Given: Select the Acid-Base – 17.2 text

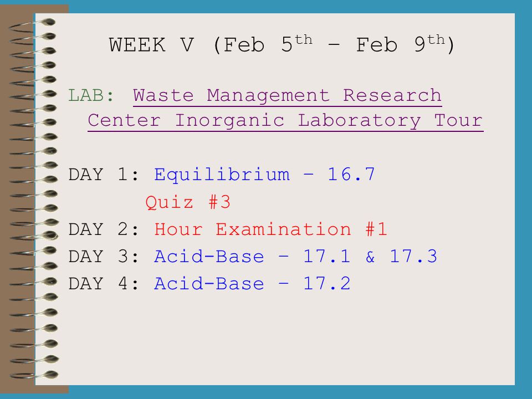Looking at the screenshot, I should [x=252, y=284].
